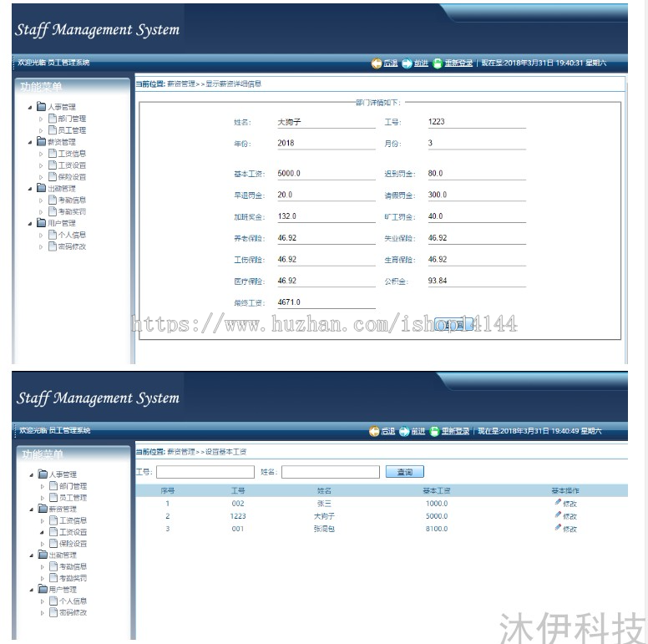Click the green 重新登录 lock icon on 设置基本工资 screen
The height and width of the screenshot is (644, 648).
click(x=434, y=431)
